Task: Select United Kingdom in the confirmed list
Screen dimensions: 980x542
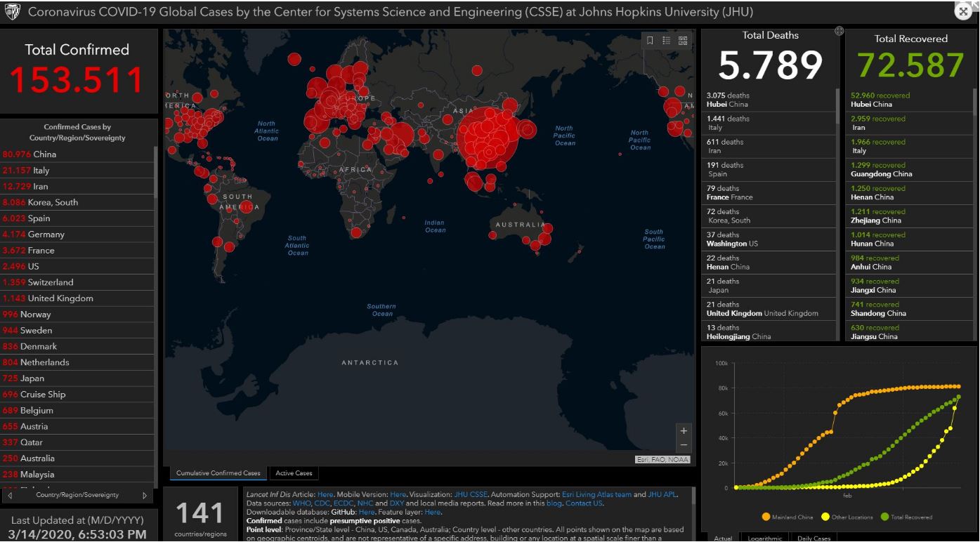Action: coord(77,298)
